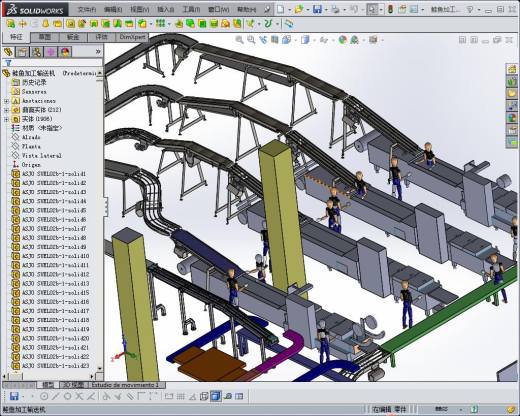The image size is (520, 416).
Task: Toggle wireframe cube icon in bottom toolbar
Action: point(204,396)
